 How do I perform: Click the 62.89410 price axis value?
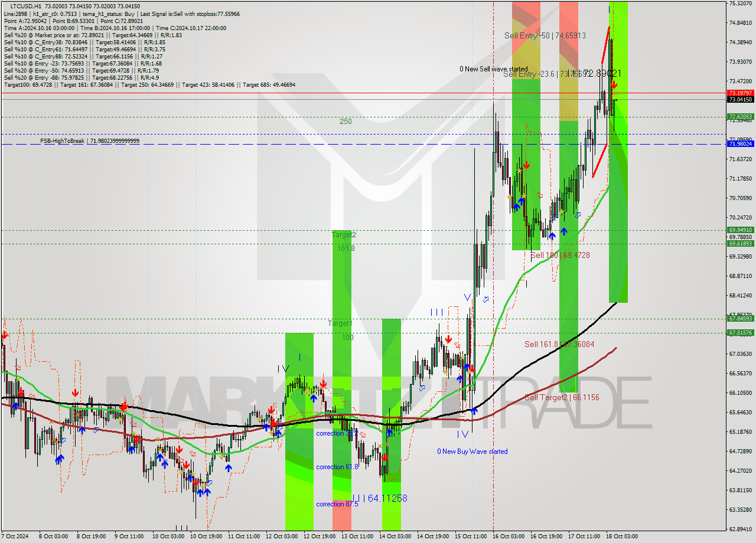pyautogui.click(x=740, y=529)
